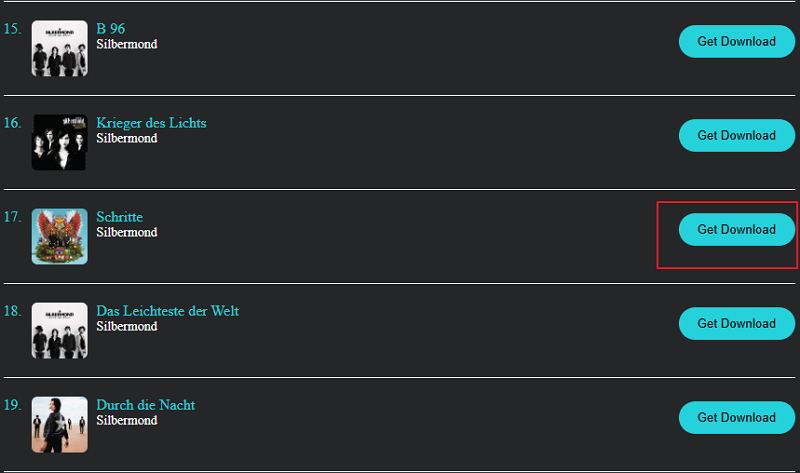Select the Schritte song title
The height and width of the screenshot is (473, 800).
point(120,216)
